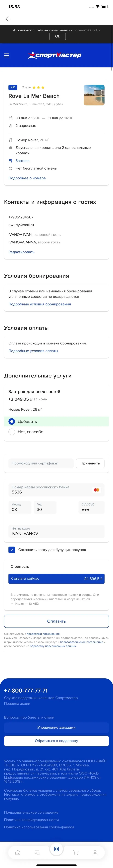Dismiss cookie notice with Ok button
This screenshot has height=868, width=113.
point(57,36)
